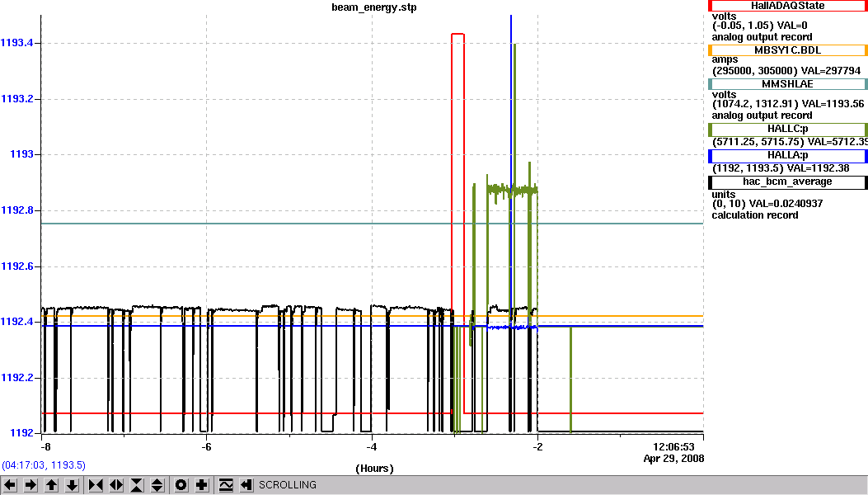Click the (Hours) axis title
868x495 pixels.
(374, 469)
